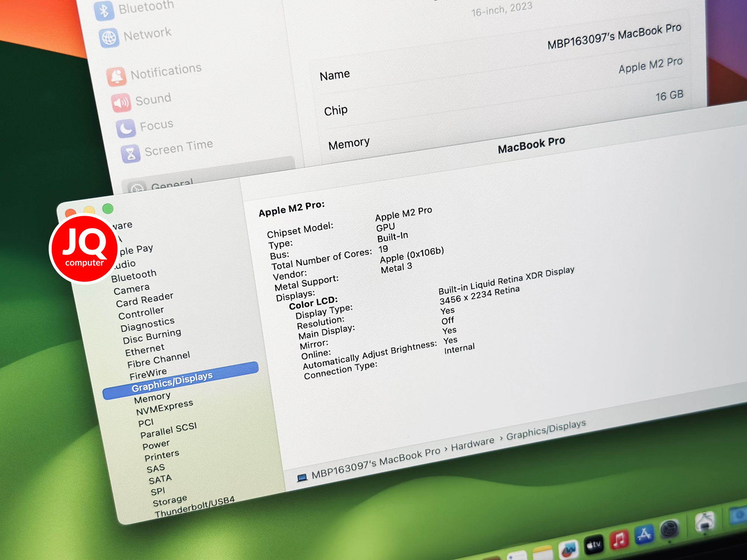Click the '3456 x 2234 Retina' resolution value
747x560 pixels.
pos(479,295)
